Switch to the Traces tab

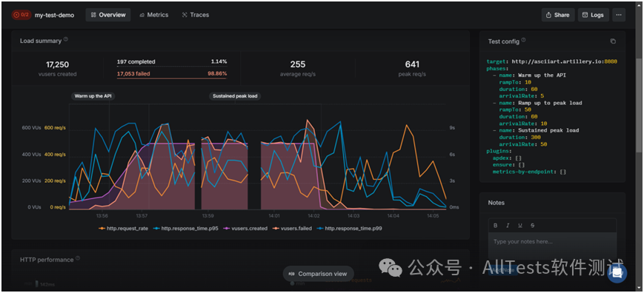click(x=196, y=15)
